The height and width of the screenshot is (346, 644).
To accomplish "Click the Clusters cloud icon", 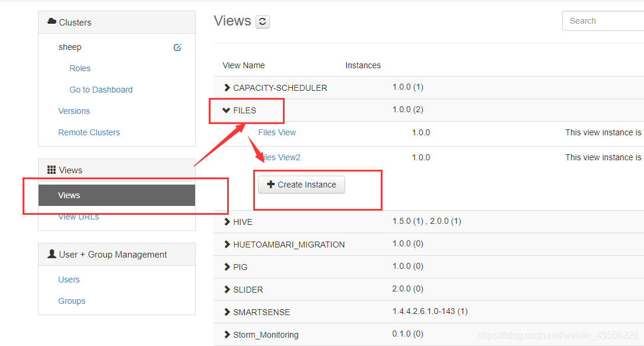I will (52, 21).
